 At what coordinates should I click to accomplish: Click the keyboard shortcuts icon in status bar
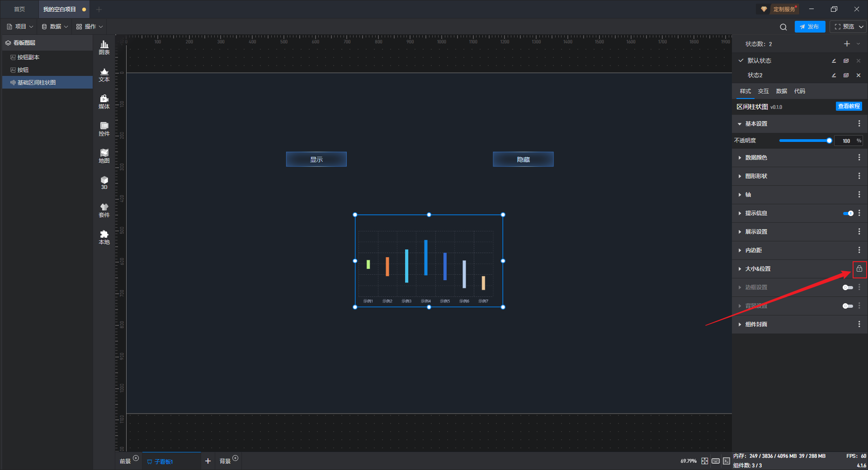tap(716, 461)
